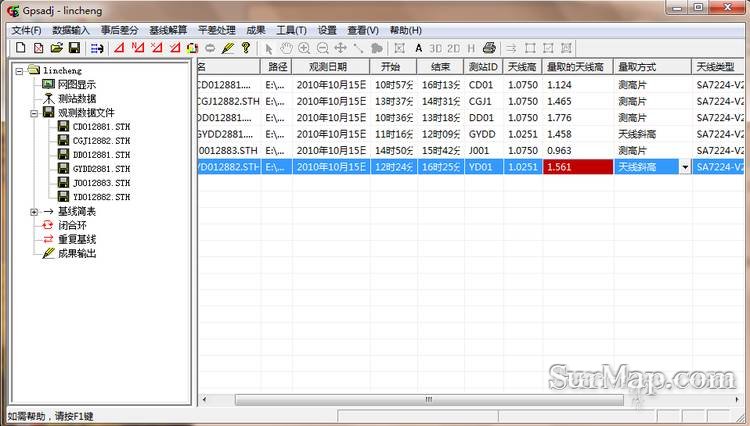The width and height of the screenshot is (750, 426).
Task: Switch to 2D view toolbar button
Action: coord(453,48)
